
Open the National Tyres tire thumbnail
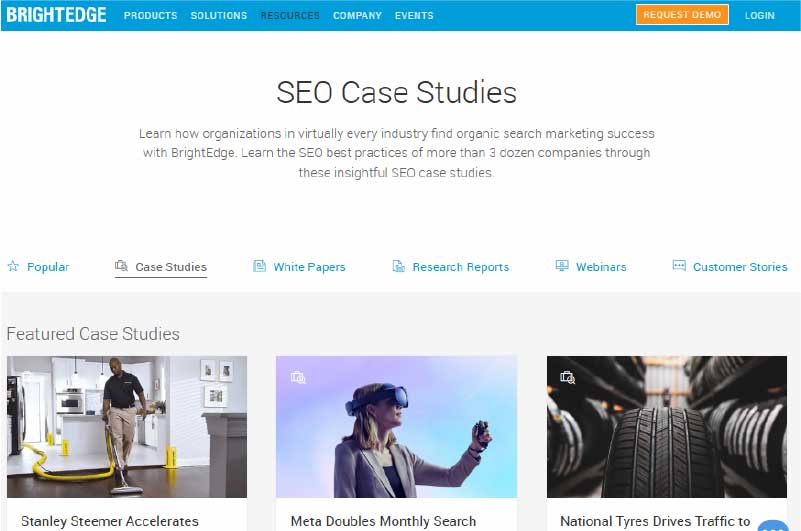pyautogui.click(x=667, y=427)
